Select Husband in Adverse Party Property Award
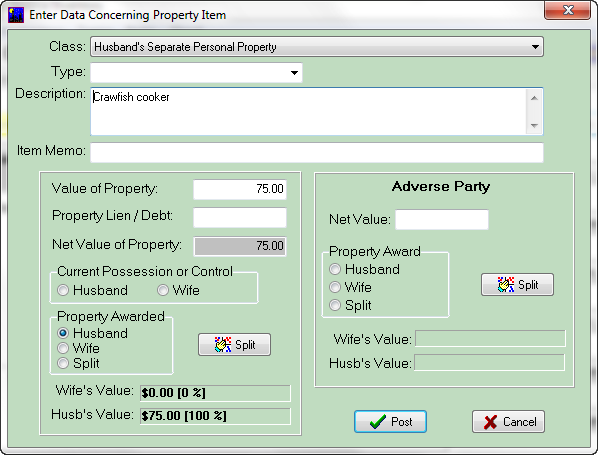This screenshot has height=455, width=598. pos(335,269)
